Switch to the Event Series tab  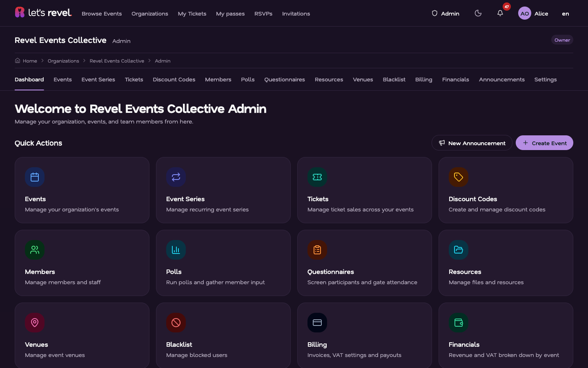click(98, 79)
